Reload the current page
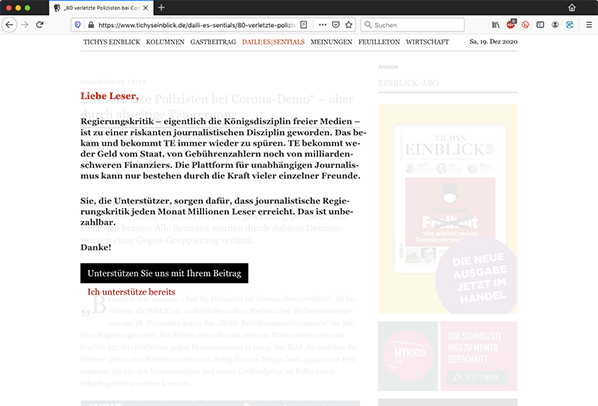 40,25
